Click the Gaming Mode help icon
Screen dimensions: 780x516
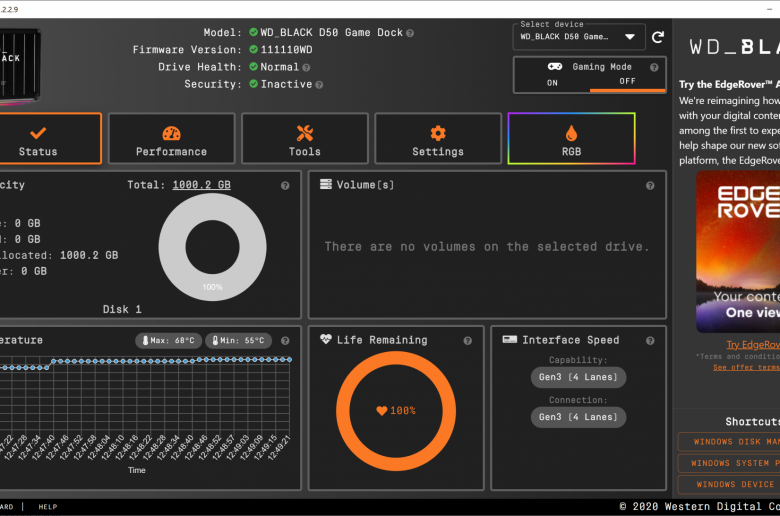654,67
